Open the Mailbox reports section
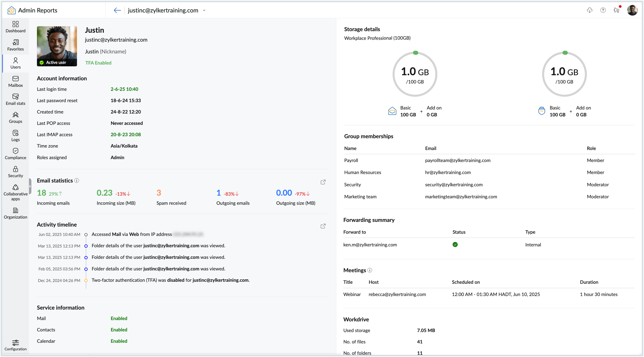644x357 pixels. pyautogui.click(x=16, y=81)
